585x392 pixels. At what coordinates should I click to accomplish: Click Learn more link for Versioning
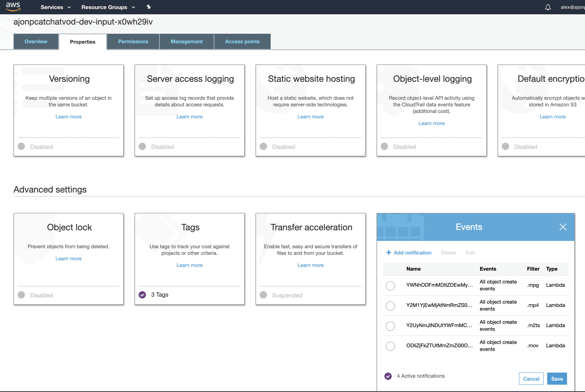coord(69,116)
